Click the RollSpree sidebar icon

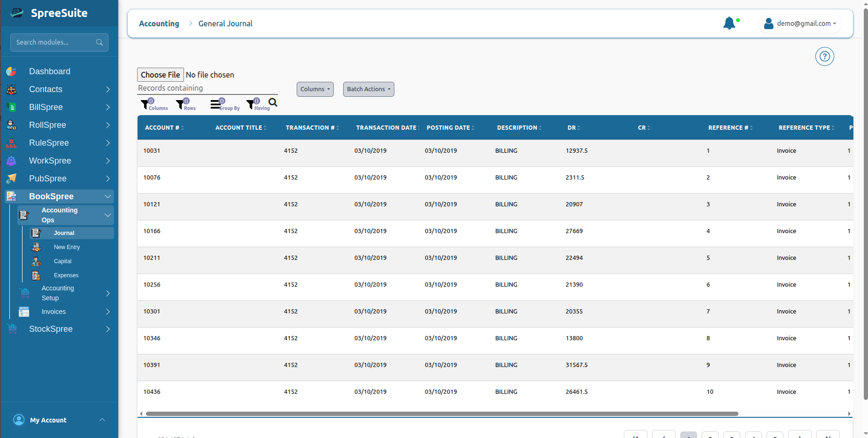[x=11, y=125]
